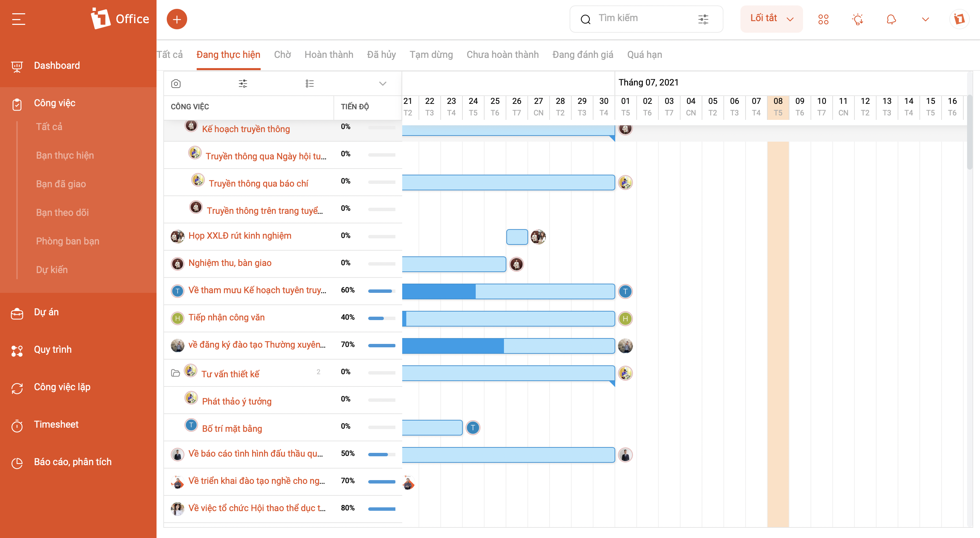Click the vertical scrollbar of the Gantt chart
This screenshot has height=538, width=980.
969,132
